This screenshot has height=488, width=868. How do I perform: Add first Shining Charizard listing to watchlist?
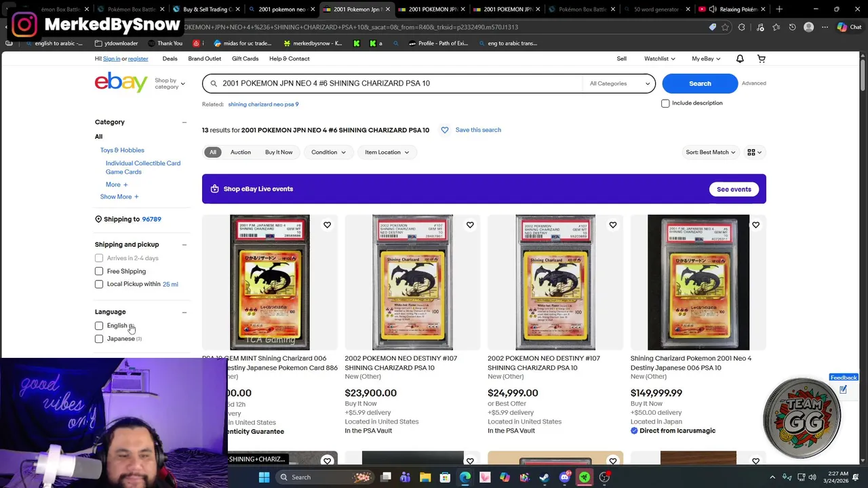point(327,225)
